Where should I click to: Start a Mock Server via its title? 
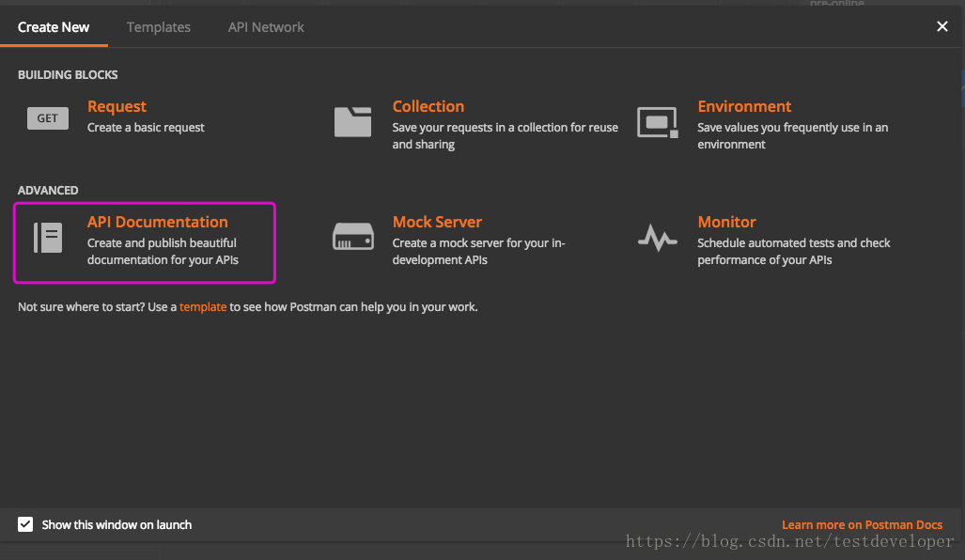coord(437,222)
